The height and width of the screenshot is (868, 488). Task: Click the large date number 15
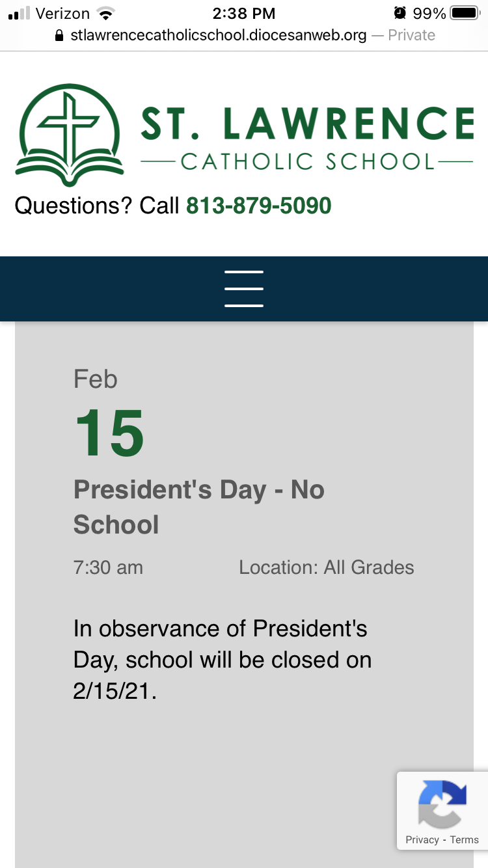pyautogui.click(x=109, y=433)
